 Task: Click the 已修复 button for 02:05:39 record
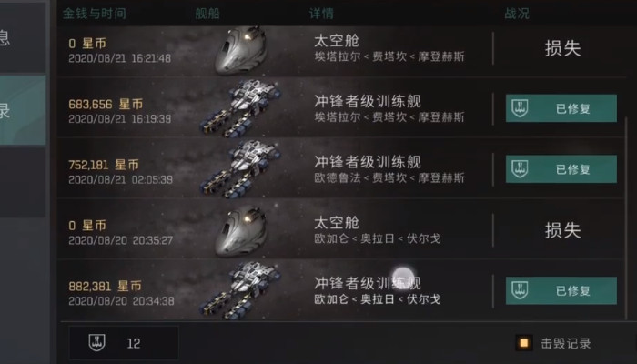[561, 169]
